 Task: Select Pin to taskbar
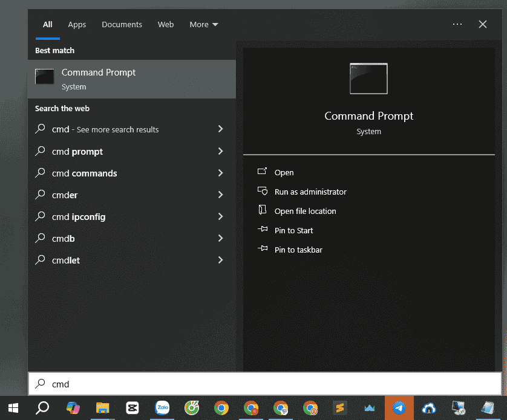298,250
